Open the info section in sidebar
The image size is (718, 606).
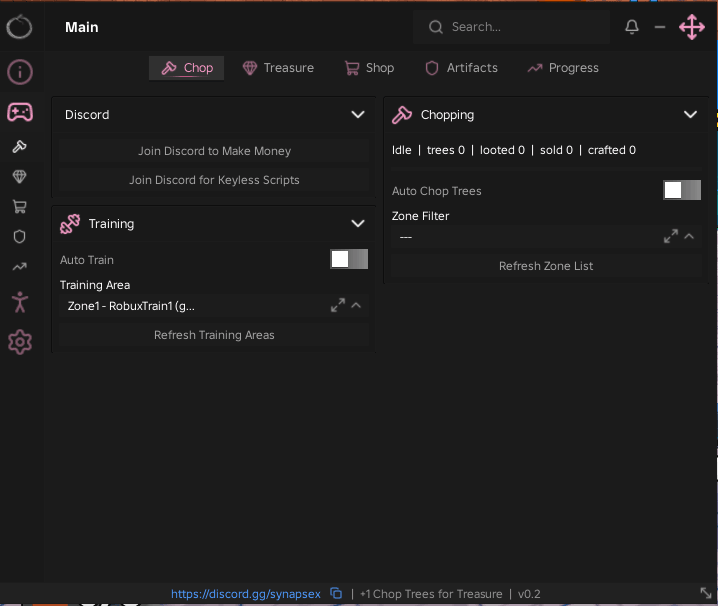coord(20,72)
